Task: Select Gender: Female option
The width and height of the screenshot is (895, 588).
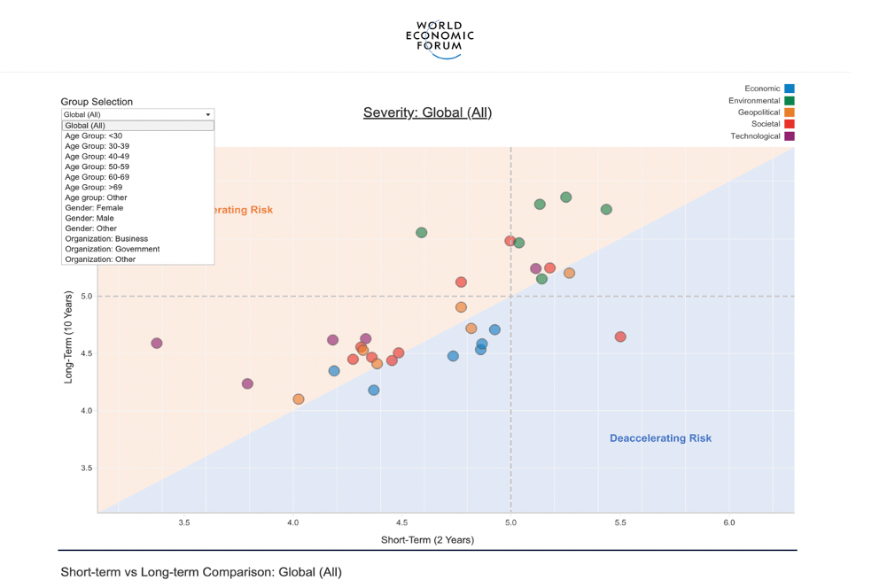Action: point(137,208)
